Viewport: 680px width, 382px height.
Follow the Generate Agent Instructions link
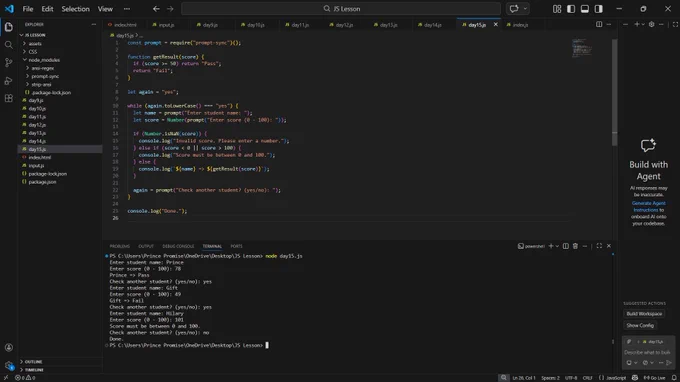tap(648, 206)
